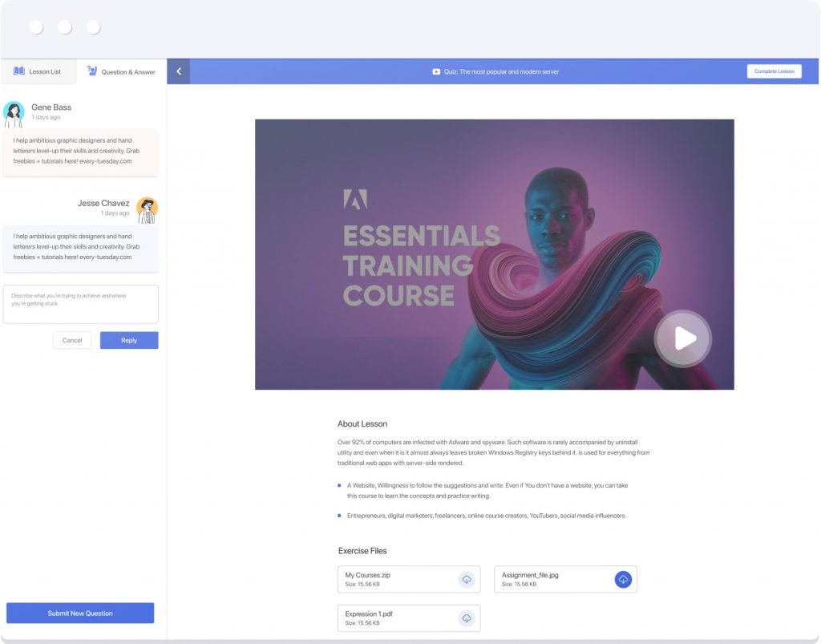821x644 pixels.
Task: Click the Essentials Training Course video poster
Action: (x=494, y=254)
